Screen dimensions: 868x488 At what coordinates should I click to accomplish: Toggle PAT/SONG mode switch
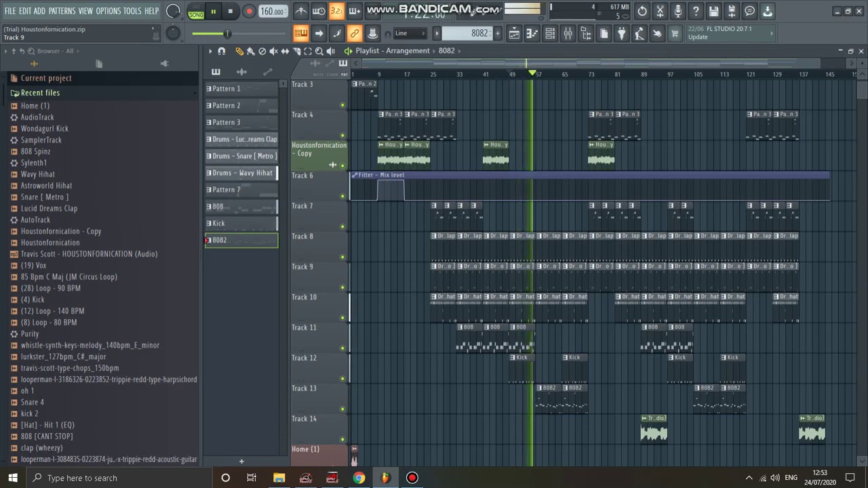pos(196,12)
